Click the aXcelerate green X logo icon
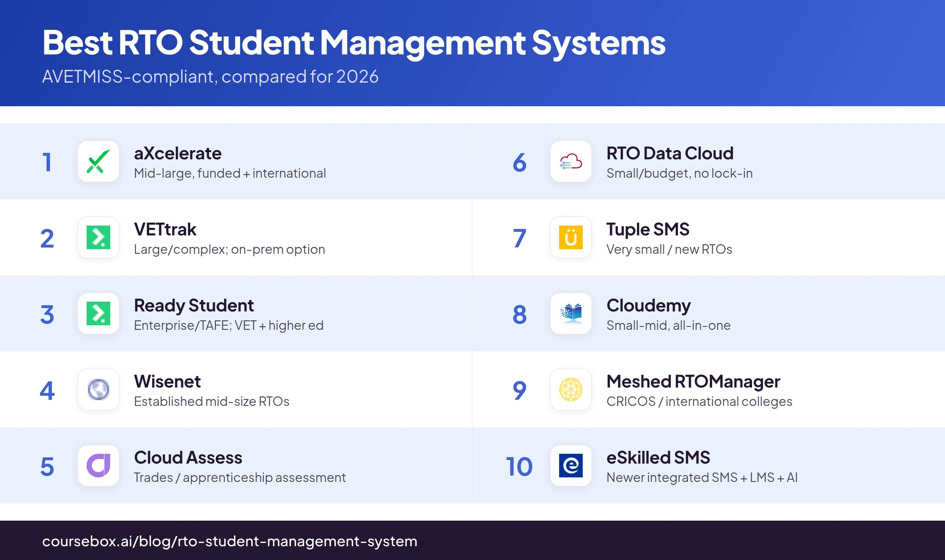 98,162
